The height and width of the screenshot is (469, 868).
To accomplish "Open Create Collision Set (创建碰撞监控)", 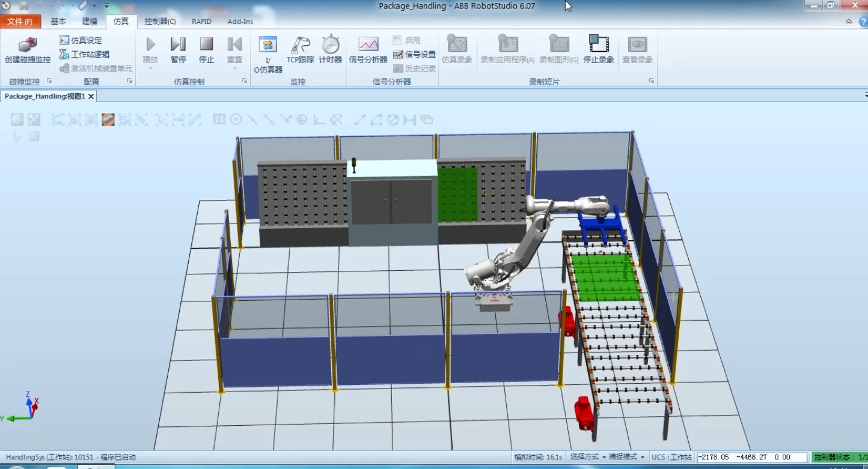I will (28, 50).
